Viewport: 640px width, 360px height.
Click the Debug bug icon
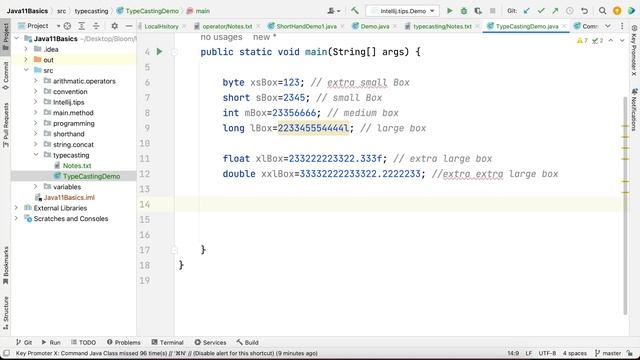coord(464,11)
